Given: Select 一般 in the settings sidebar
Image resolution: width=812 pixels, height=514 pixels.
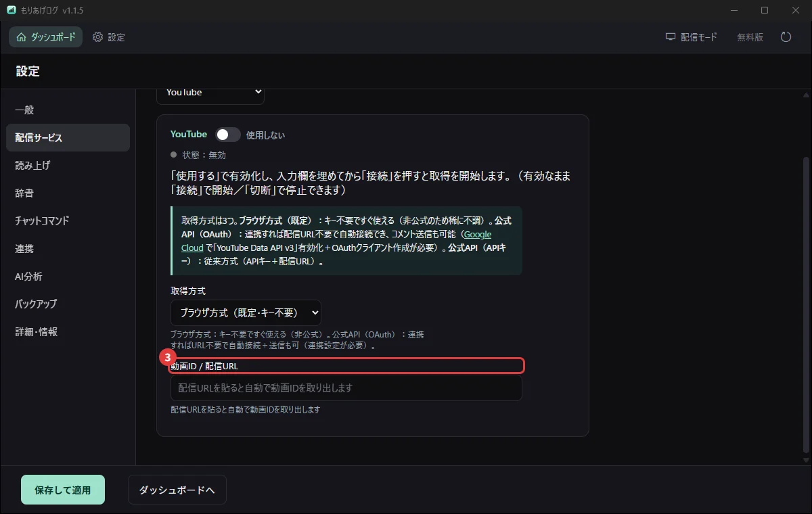Looking at the screenshot, I should [68, 110].
